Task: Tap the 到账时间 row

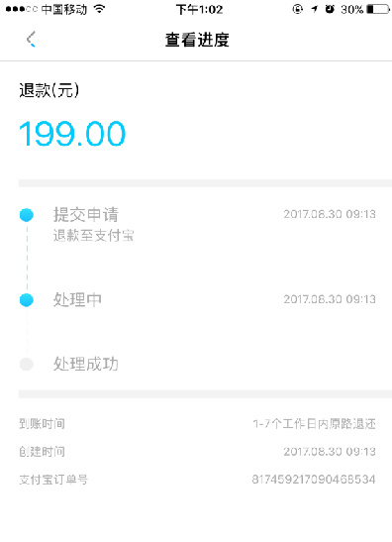Action: [197, 424]
